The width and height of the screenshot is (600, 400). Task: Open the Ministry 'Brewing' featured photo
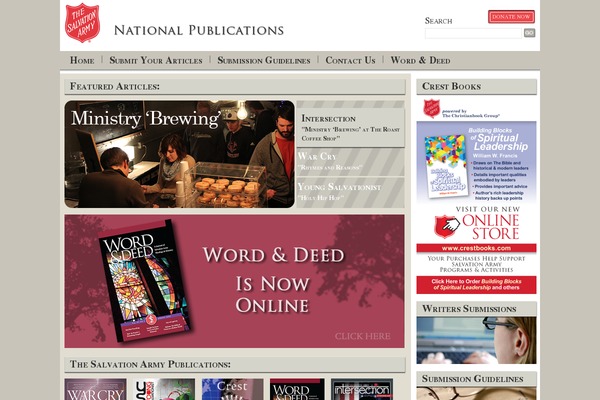coord(179,154)
